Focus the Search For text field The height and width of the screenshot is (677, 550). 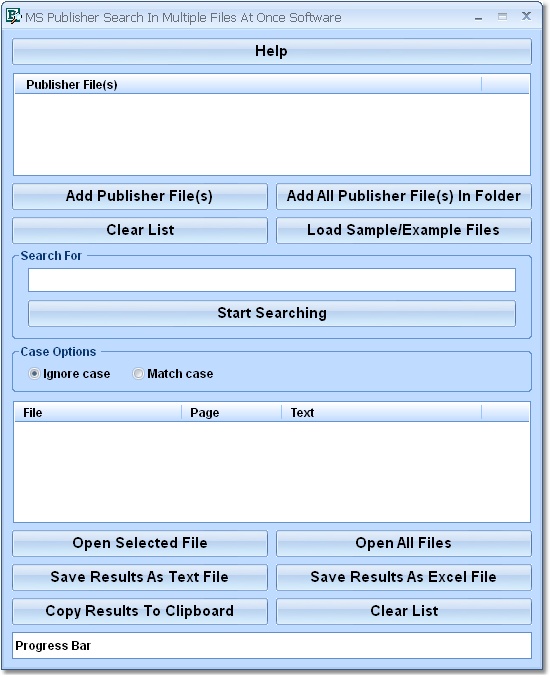[x=272, y=280]
